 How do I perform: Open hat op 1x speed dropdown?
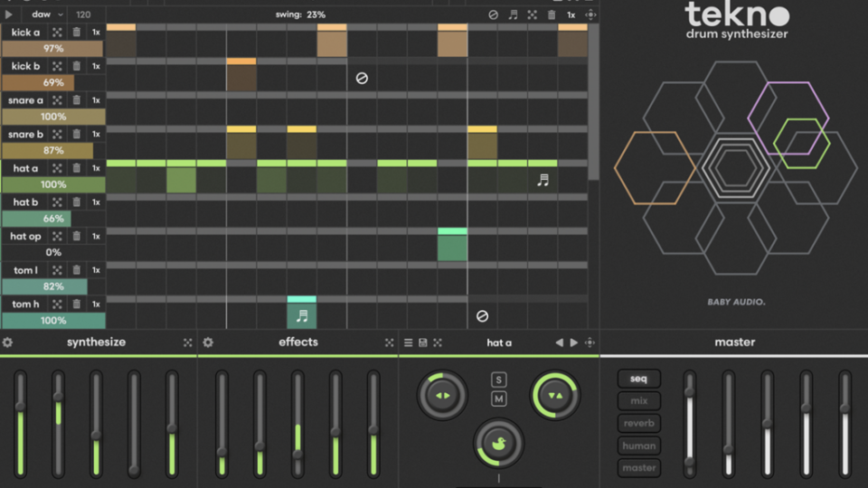click(97, 236)
